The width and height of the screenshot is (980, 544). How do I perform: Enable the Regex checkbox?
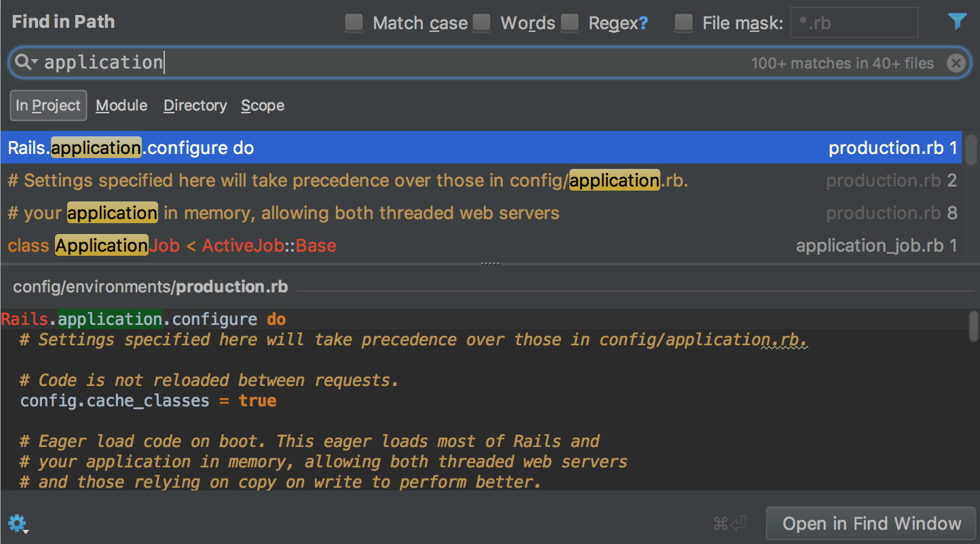(x=569, y=23)
